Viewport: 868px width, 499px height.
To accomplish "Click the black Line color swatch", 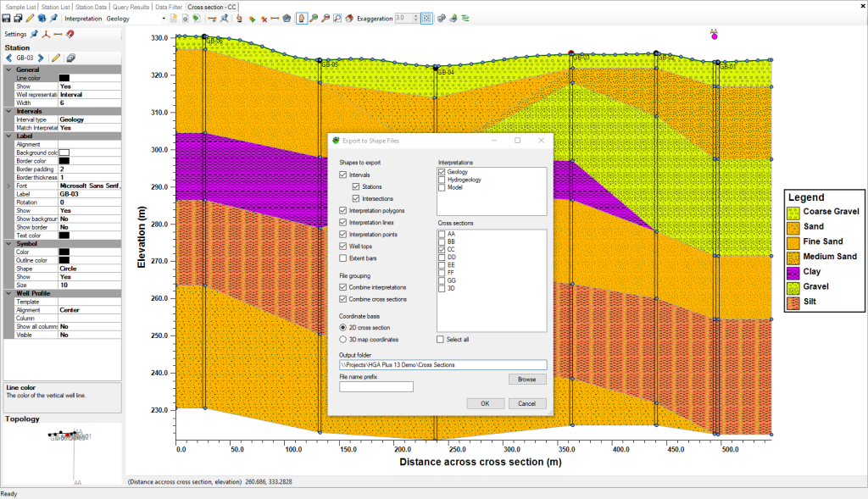I will pyautogui.click(x=64, y=78).
